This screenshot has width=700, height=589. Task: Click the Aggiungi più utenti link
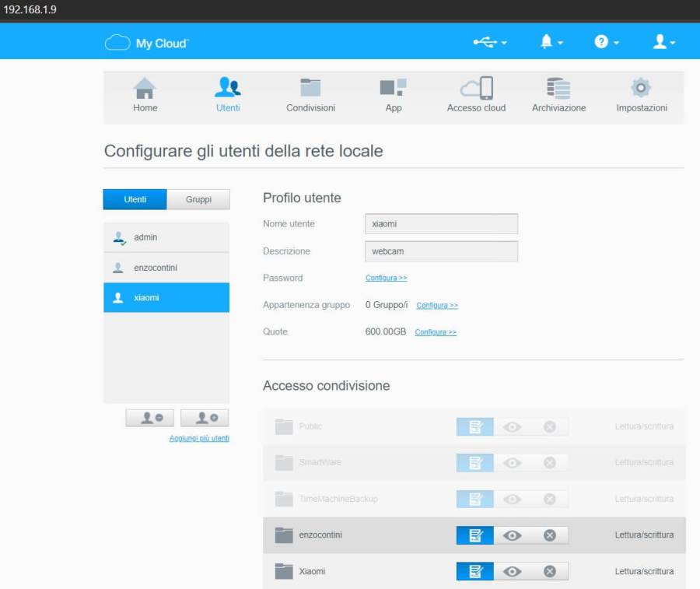[199, 439]
